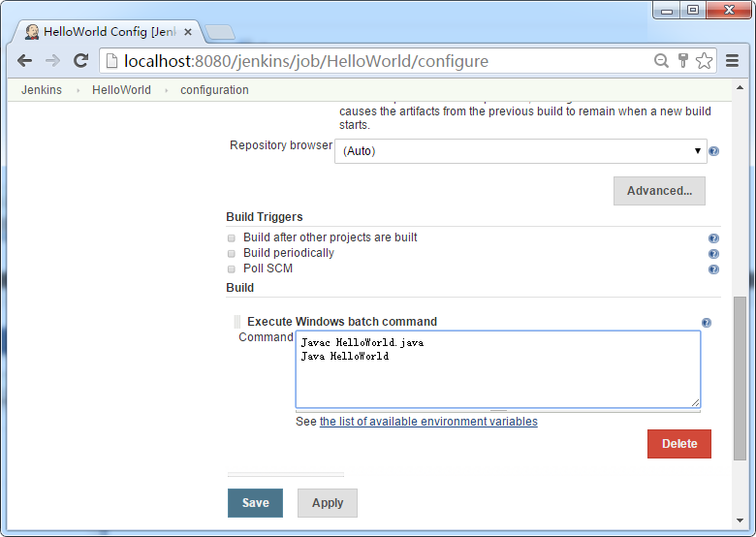The height and width of the screenshot is (537, 756).
Task: Enable Build periodically trigger
Action: coord(232,254)
